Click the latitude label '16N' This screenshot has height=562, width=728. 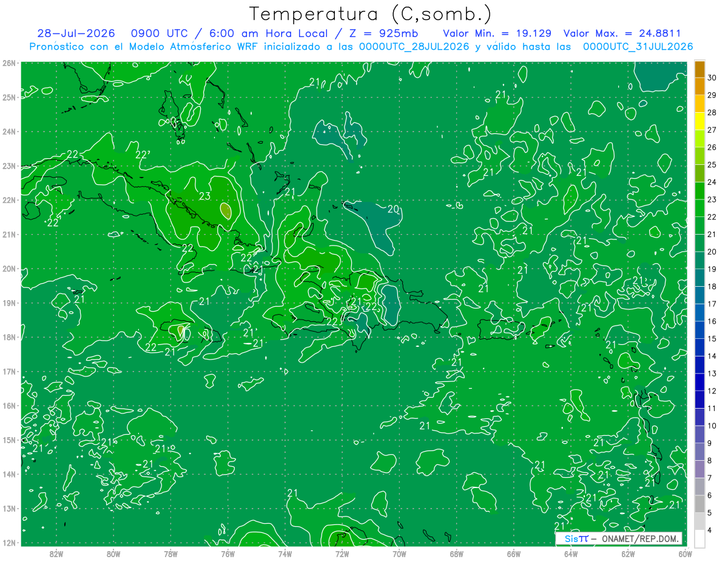tap(9, 406)
